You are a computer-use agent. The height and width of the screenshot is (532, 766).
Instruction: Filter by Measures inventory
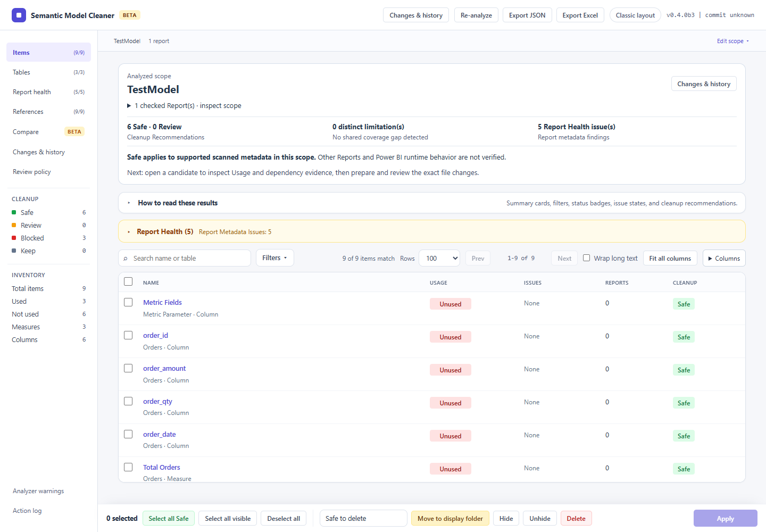[48, 327]
